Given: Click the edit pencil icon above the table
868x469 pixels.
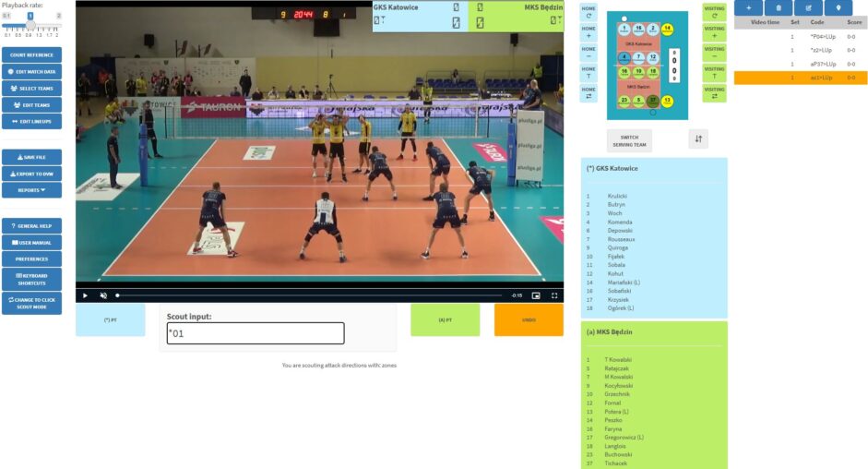Looking at the screenshot, I should [808, 7].
